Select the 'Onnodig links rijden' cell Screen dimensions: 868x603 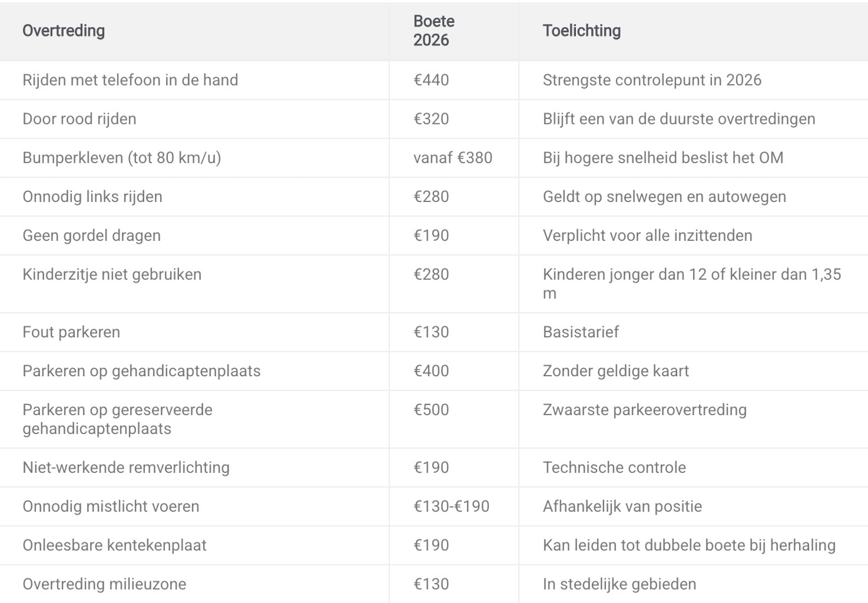93,197
